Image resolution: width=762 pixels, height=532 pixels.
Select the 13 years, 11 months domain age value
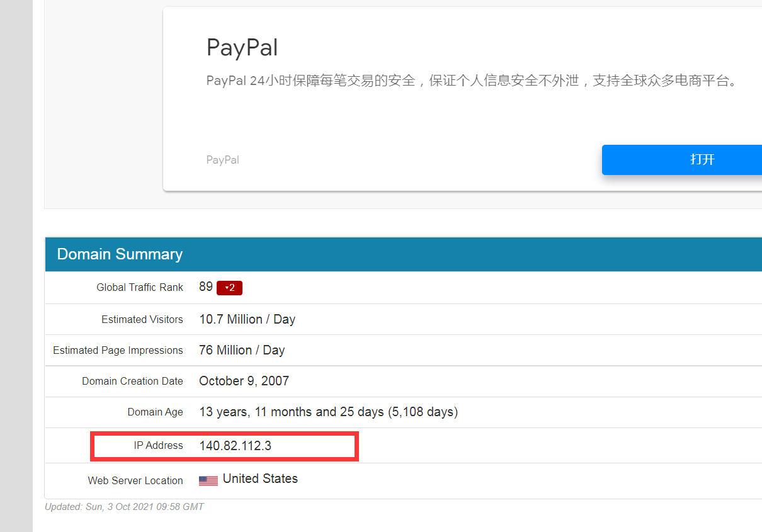pyautogui.click(x=329, y=412)
